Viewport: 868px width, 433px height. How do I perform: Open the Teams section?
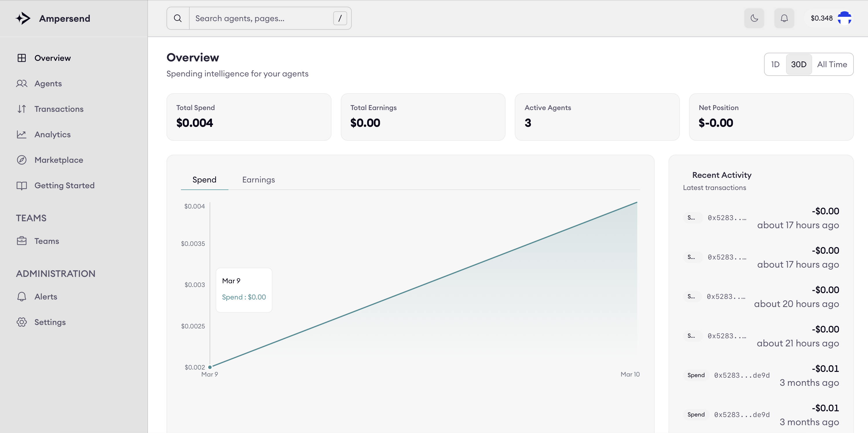pos(47,241)
